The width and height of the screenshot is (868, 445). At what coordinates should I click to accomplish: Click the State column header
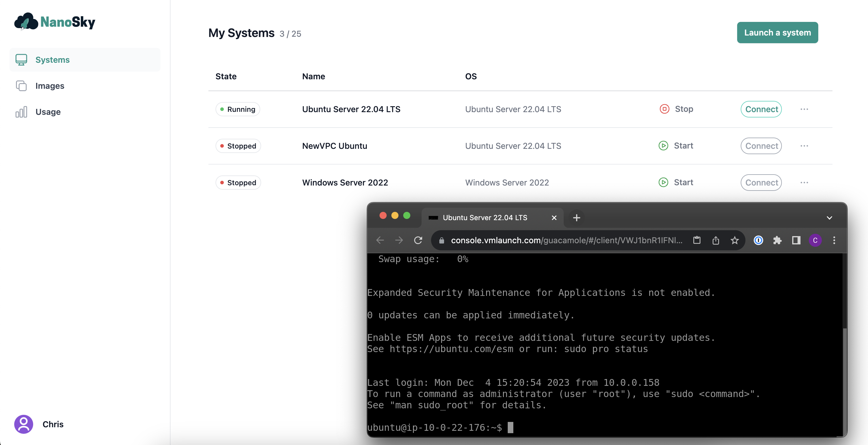[x=226, y=76]
